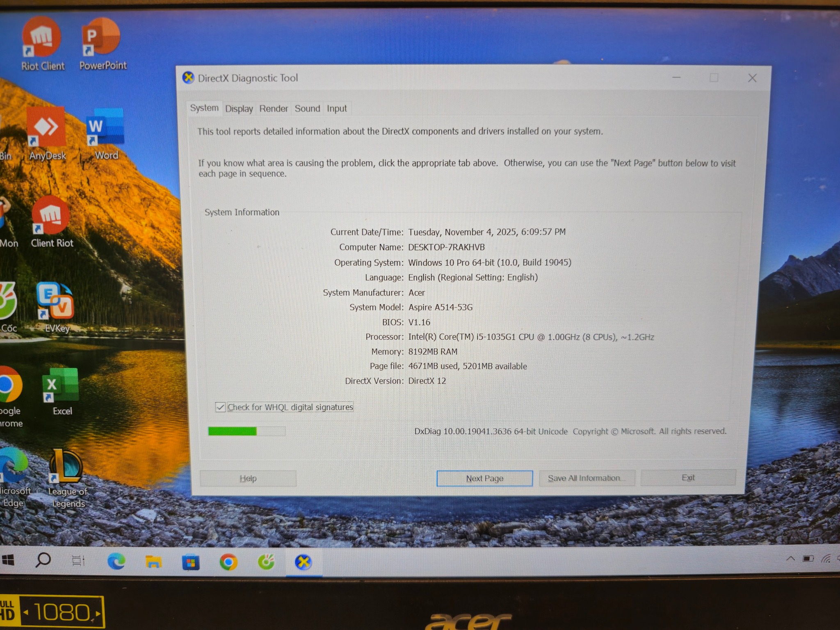The image size is (840, 630).
Task: Switch to the Input tab
Action: click(337, 109)
